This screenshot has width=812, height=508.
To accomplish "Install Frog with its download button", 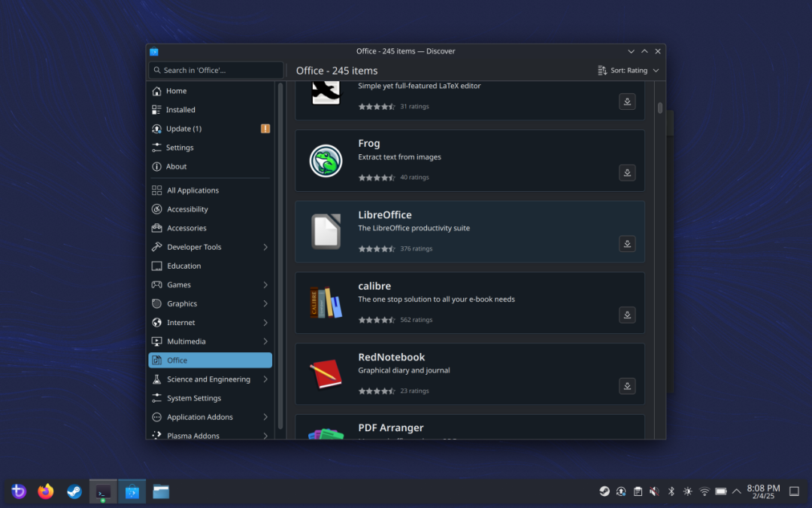I will pos(627,172).
